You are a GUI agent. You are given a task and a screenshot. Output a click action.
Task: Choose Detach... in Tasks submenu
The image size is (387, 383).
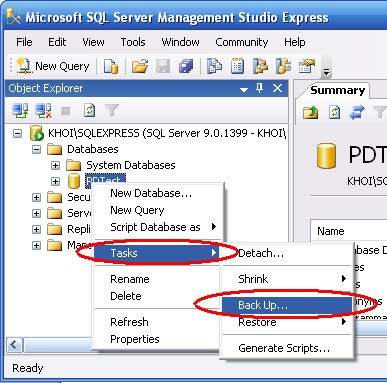287,253
